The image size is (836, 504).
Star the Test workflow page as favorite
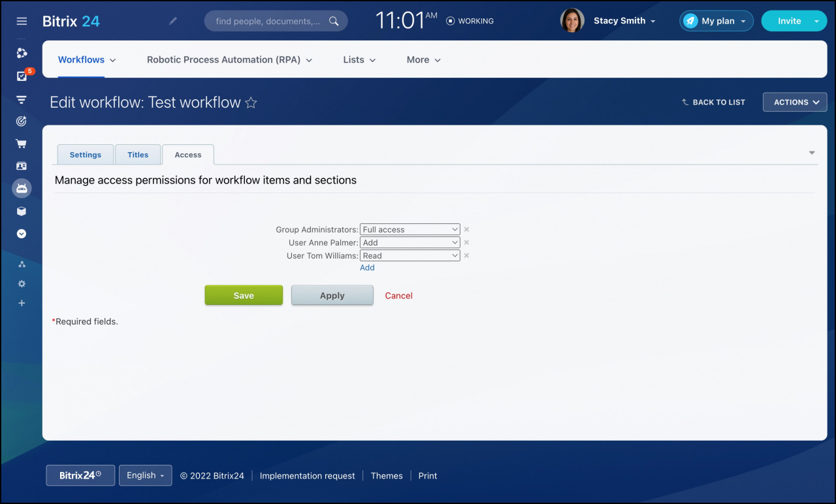point(251,102)
